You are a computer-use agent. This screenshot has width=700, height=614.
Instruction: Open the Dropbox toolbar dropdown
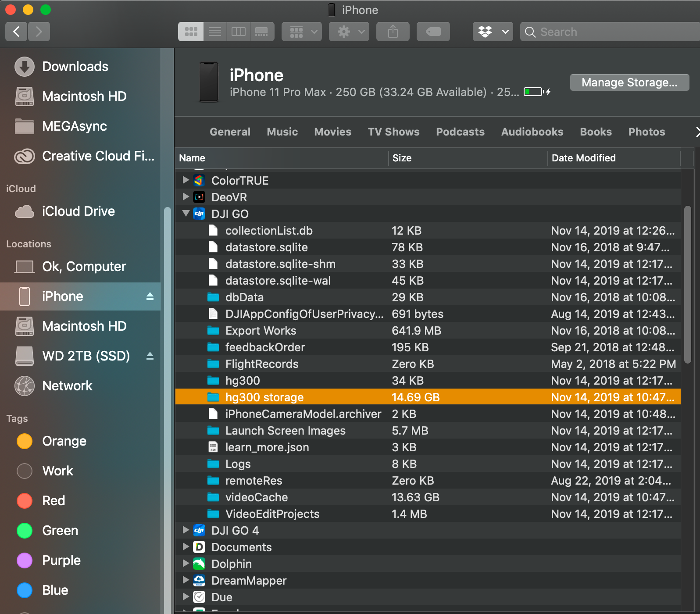[x=493, y=32]
